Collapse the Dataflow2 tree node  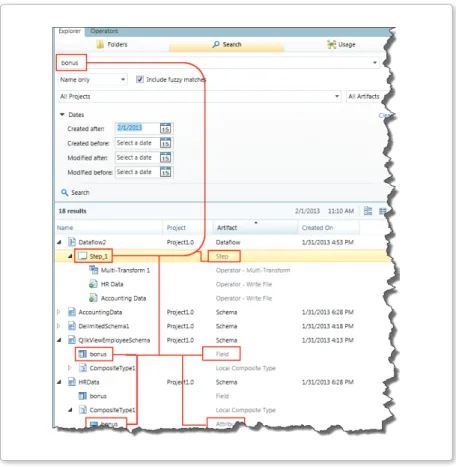click(59, 242)
